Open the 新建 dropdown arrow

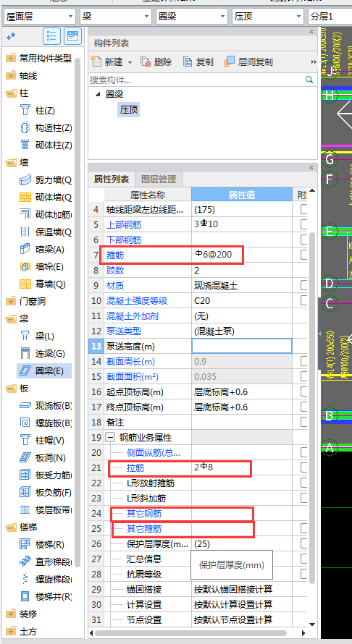[130, 62]
